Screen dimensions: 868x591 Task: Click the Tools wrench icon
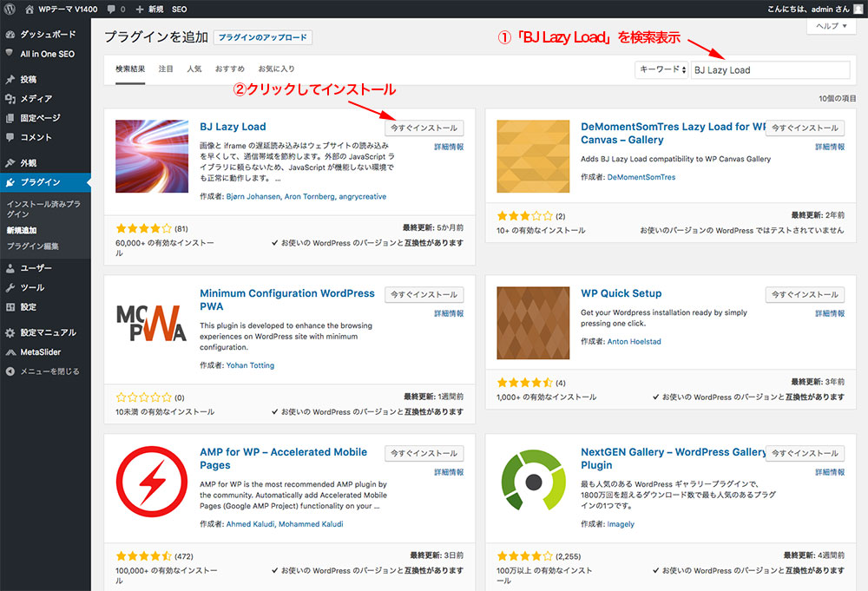pyautogui.click(x=10, y=287)
